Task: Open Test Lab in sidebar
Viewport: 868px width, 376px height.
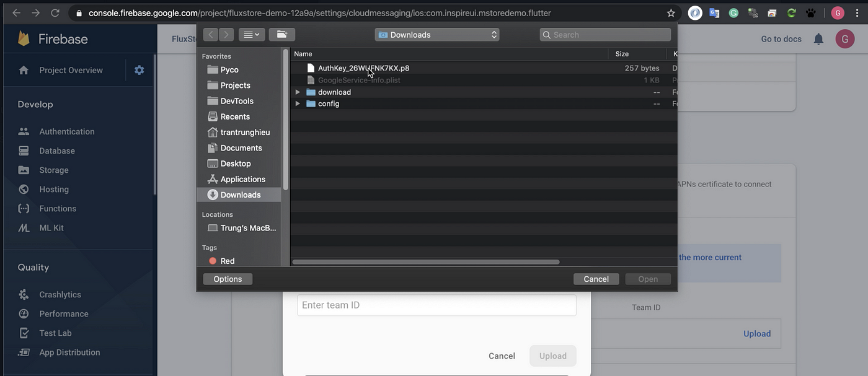Action: pos(55,333)
